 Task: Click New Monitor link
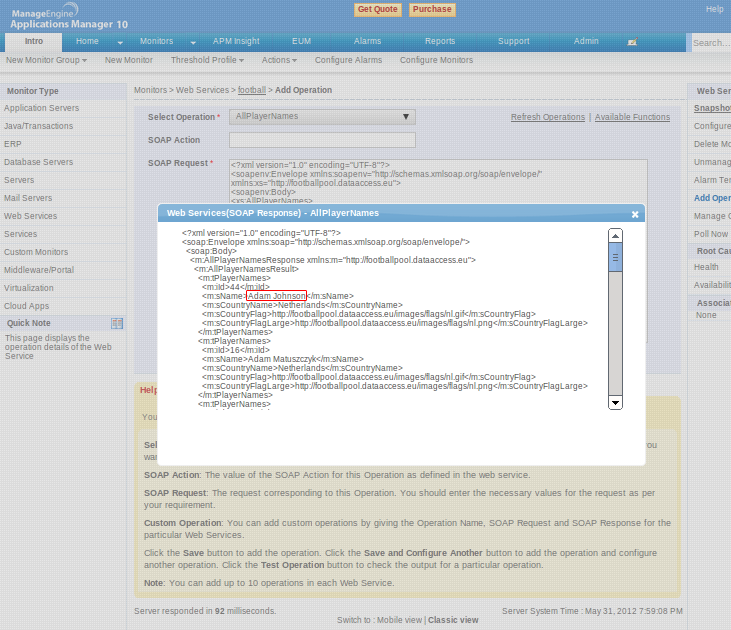click(x=129, y=60)
